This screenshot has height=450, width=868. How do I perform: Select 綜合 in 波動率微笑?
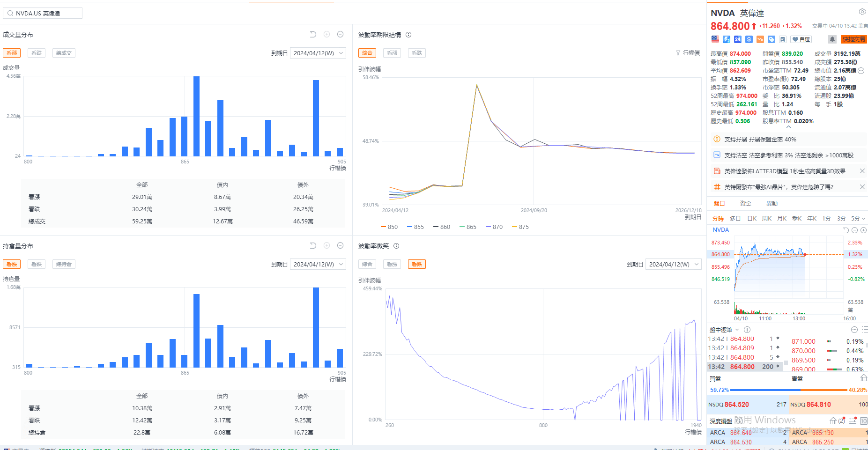point(367,264)
